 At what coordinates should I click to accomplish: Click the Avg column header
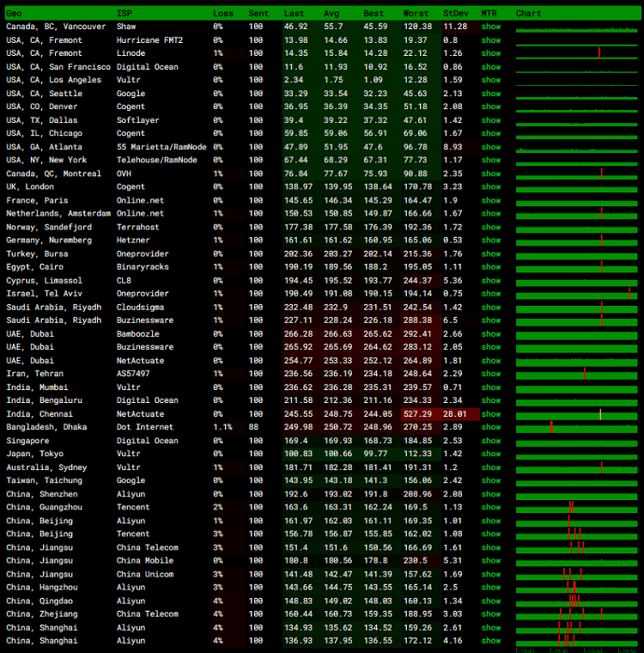click(331, 14)
